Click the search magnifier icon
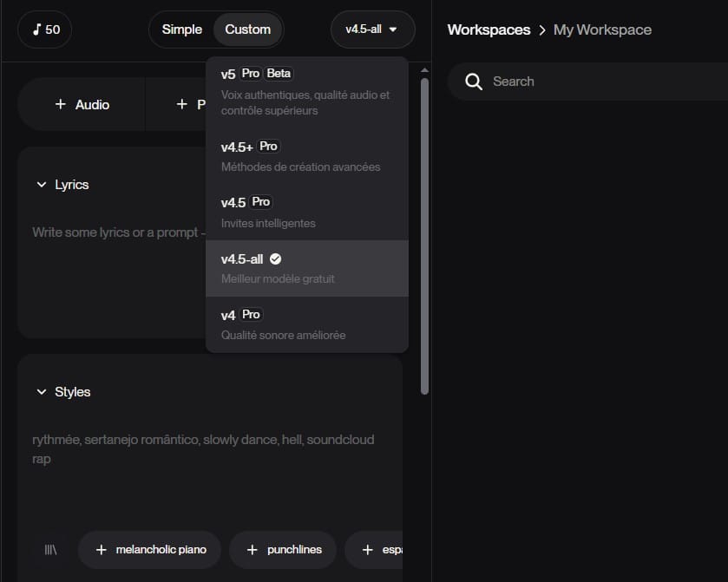The width and height of the screenshot is (728, 582). 473,82
